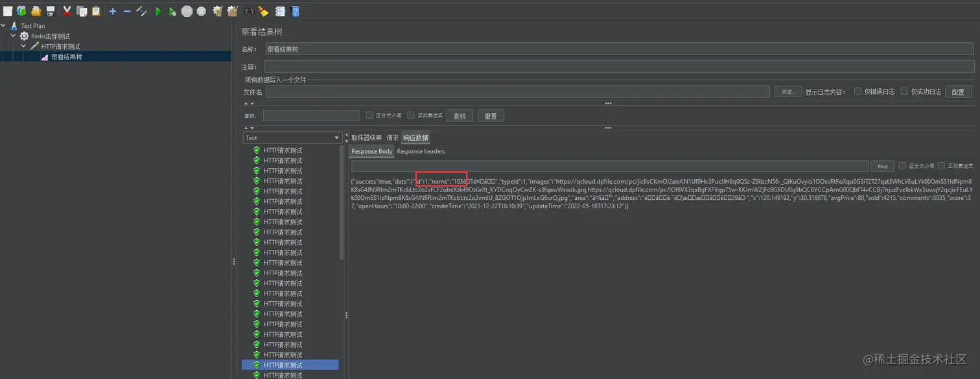Open search with binoculars icon
Viewport: 980px width, 379px height.
[x=249, y=11]
